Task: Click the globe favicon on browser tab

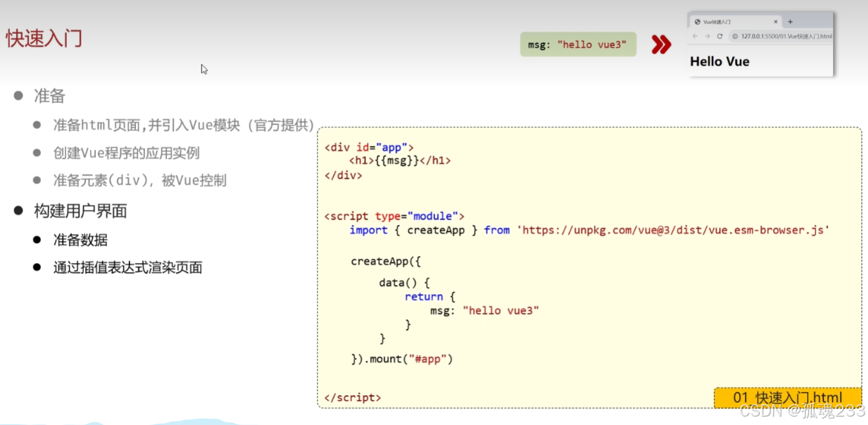Action: (698, 21)
